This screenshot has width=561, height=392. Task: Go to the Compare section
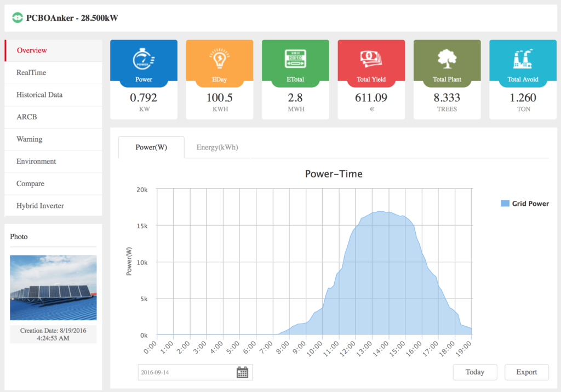coord(31,183)
